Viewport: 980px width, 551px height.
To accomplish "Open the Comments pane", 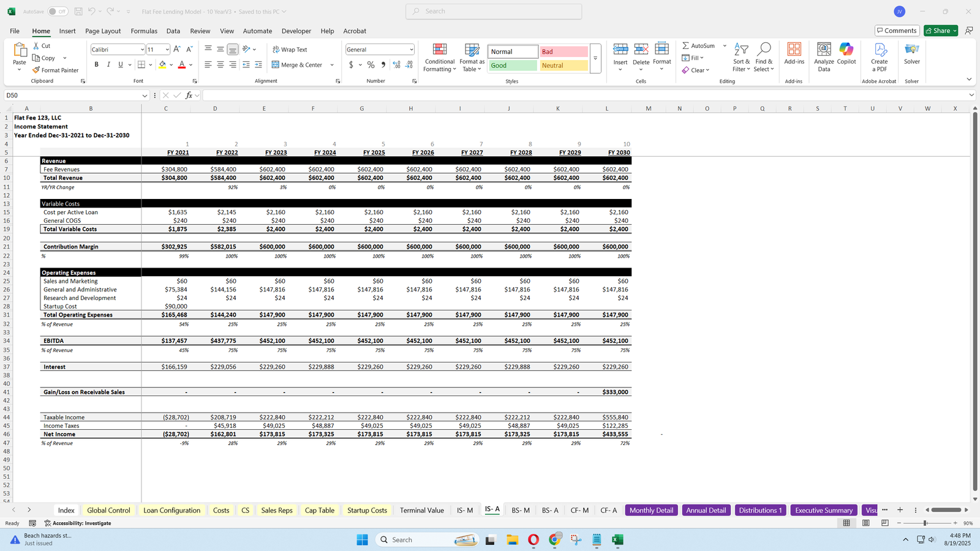I will pos(896,31).
